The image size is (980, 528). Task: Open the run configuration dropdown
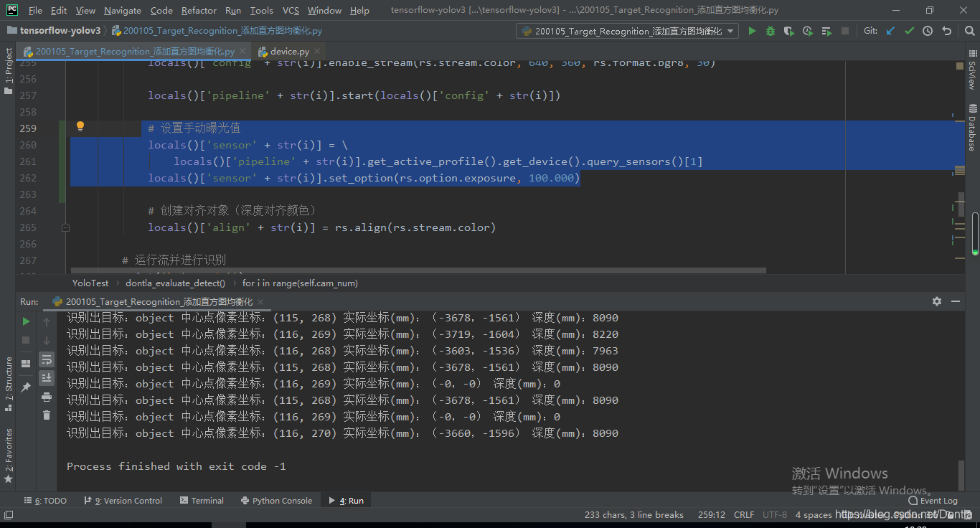coord(627,31)
